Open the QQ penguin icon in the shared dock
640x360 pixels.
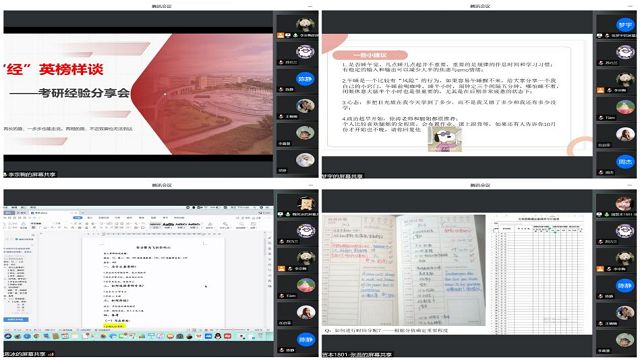pyautogui.click(x=218, y=336)
